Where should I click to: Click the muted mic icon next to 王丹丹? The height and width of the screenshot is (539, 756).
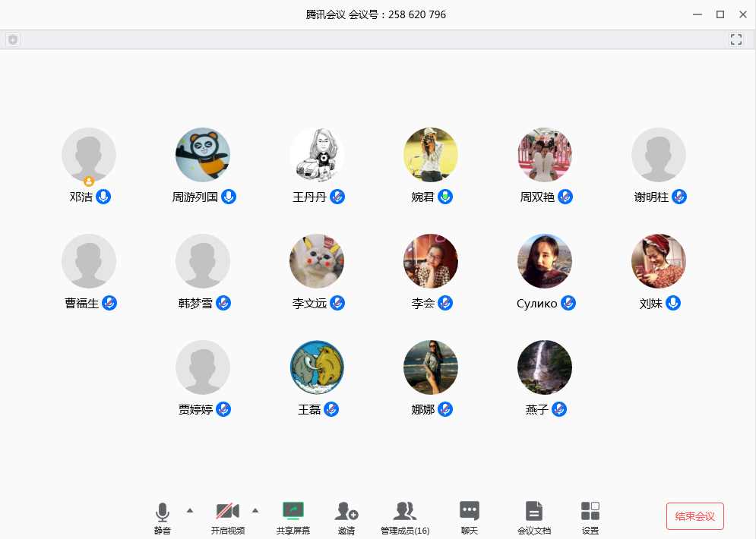tap(337, 197)
